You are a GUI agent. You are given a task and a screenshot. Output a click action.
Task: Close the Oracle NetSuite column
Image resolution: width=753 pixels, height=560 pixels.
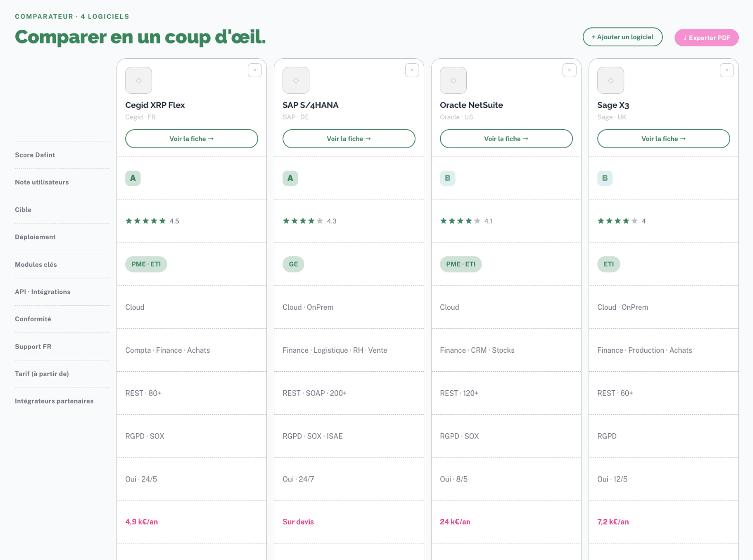(569, 70)
